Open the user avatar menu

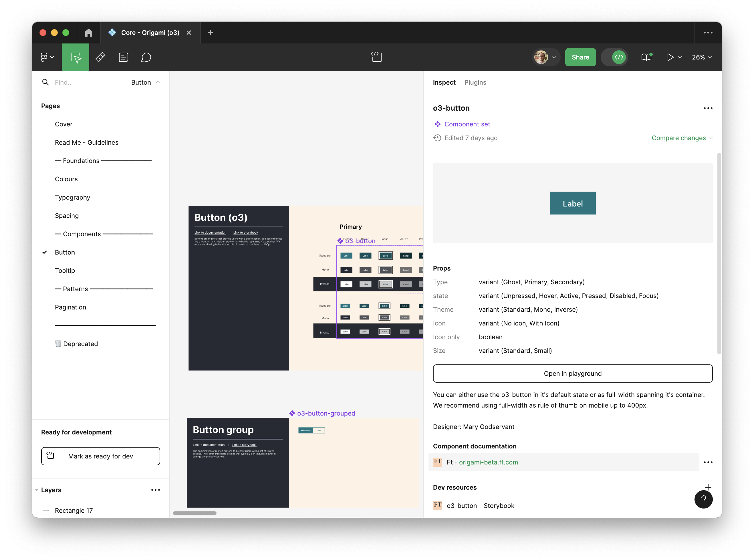tap(545, 57)
